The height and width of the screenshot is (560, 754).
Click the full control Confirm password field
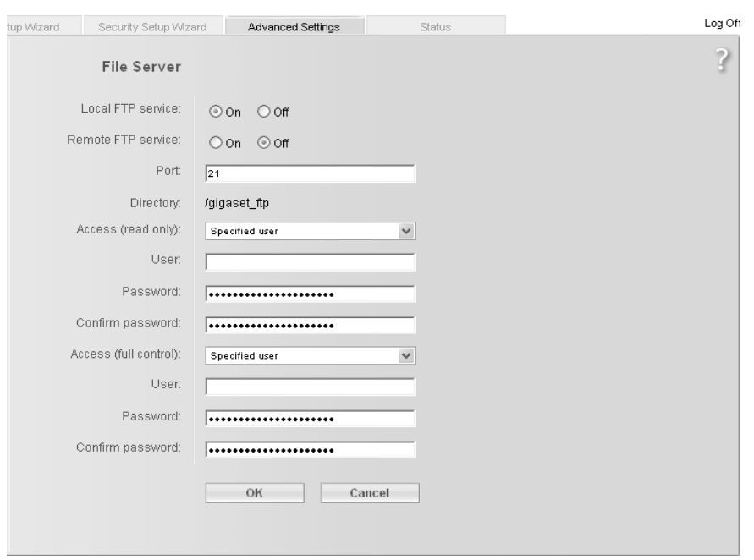[311, 449]
